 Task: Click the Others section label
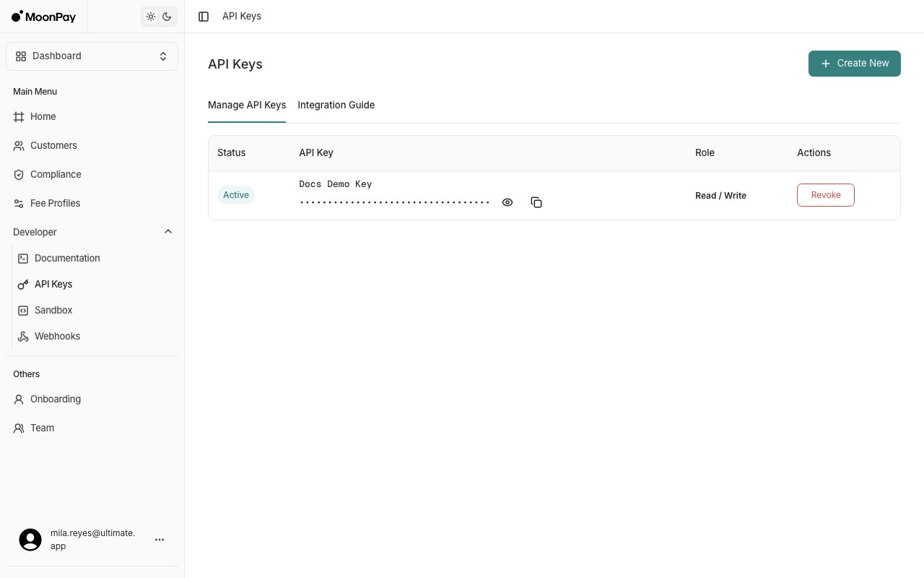pos(26,374)
